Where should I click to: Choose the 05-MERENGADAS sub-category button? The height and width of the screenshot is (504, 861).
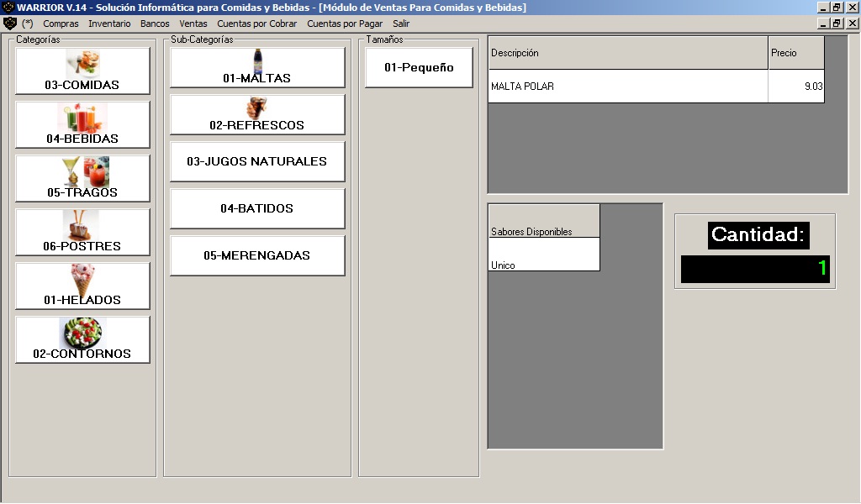coord(257,255)
